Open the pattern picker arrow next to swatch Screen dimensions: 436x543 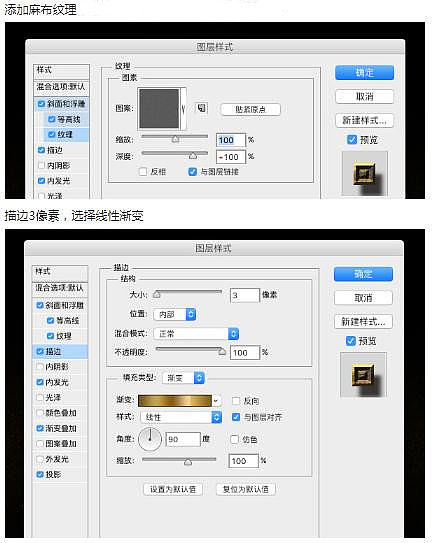coord(184,109)
